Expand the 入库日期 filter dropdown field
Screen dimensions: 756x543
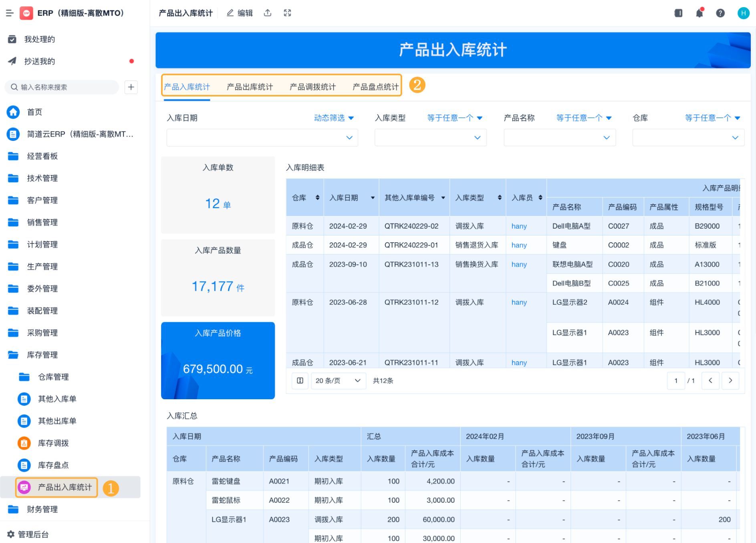(262, 138)
